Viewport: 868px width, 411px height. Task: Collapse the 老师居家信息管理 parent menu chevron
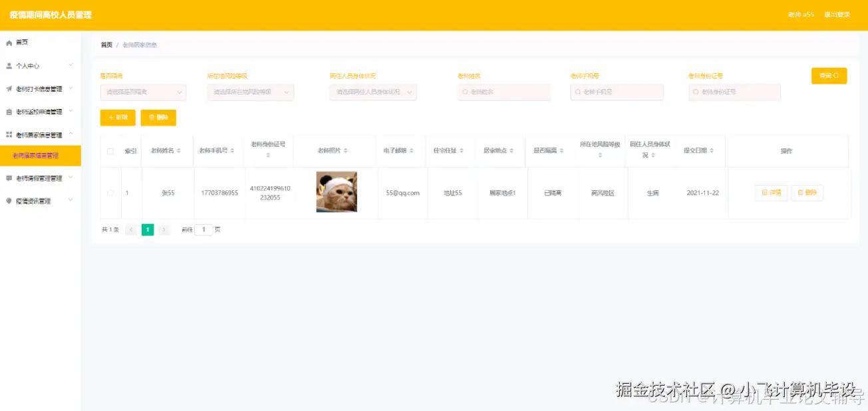pos(71,134)
